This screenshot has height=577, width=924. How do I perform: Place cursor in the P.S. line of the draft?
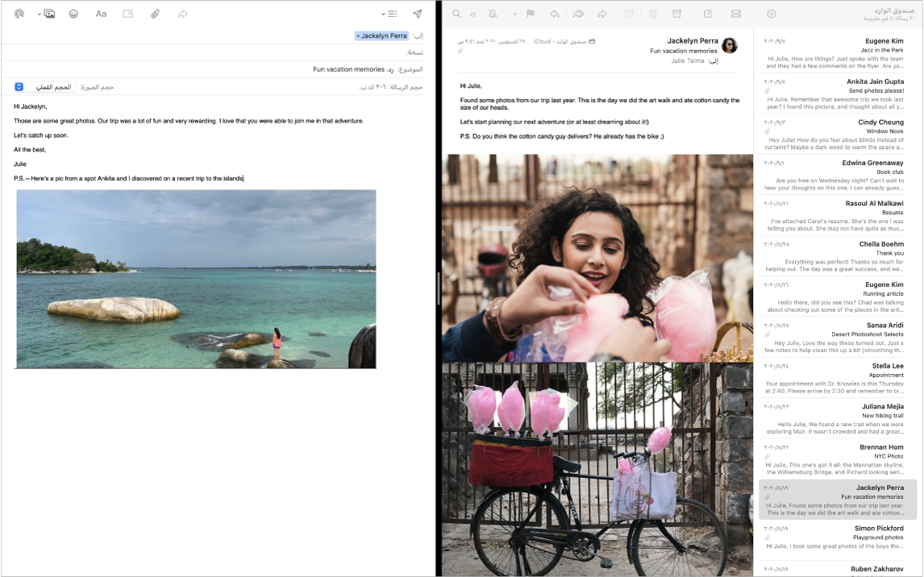click(x=129, y=178)
